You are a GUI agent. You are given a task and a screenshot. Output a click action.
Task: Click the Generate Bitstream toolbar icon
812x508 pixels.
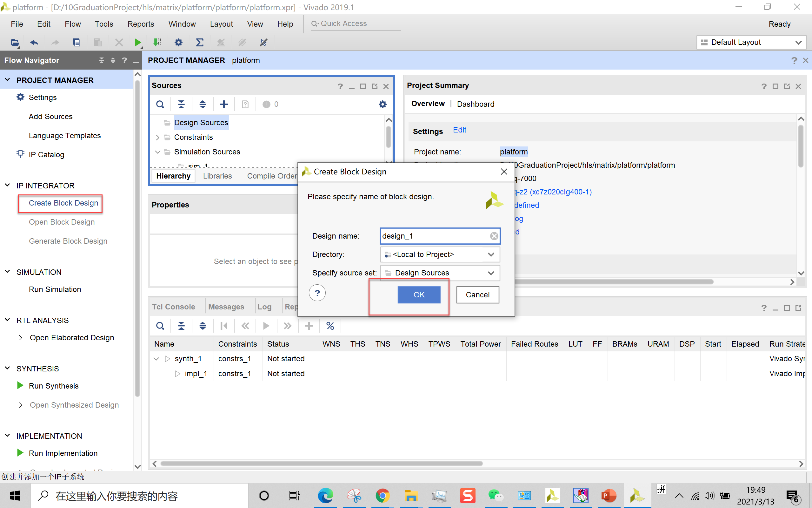pyautogui.click(x=157, y=42)
